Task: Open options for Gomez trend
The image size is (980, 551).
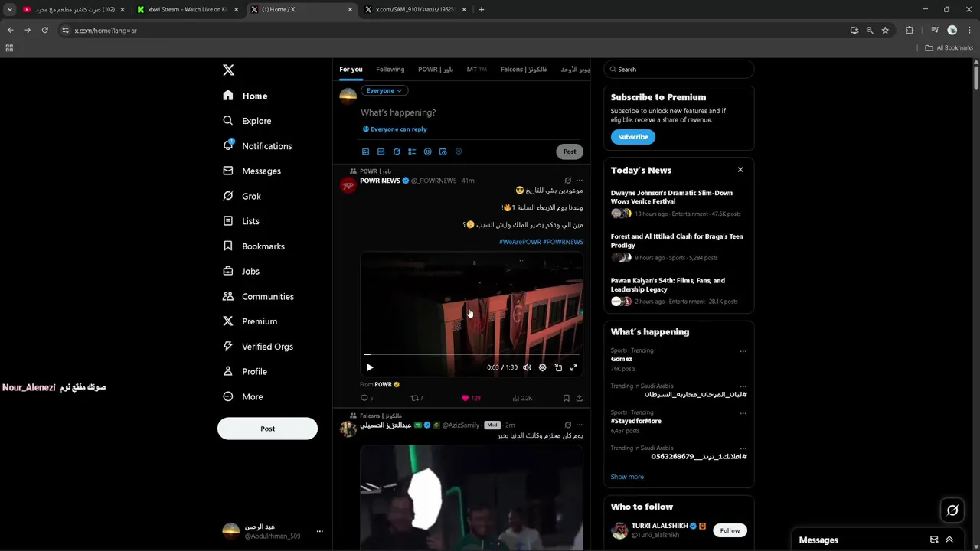Action: (743, 351)
